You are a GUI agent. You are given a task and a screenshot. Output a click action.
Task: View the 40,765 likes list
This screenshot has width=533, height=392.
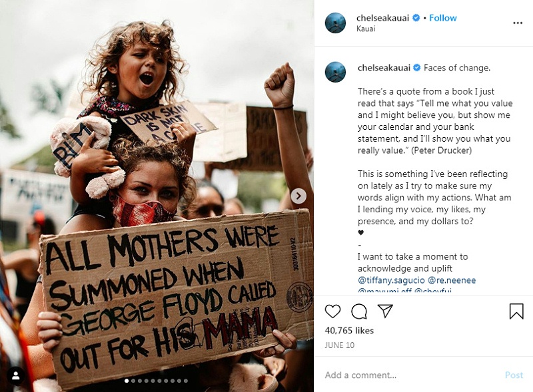pos(349,331)
